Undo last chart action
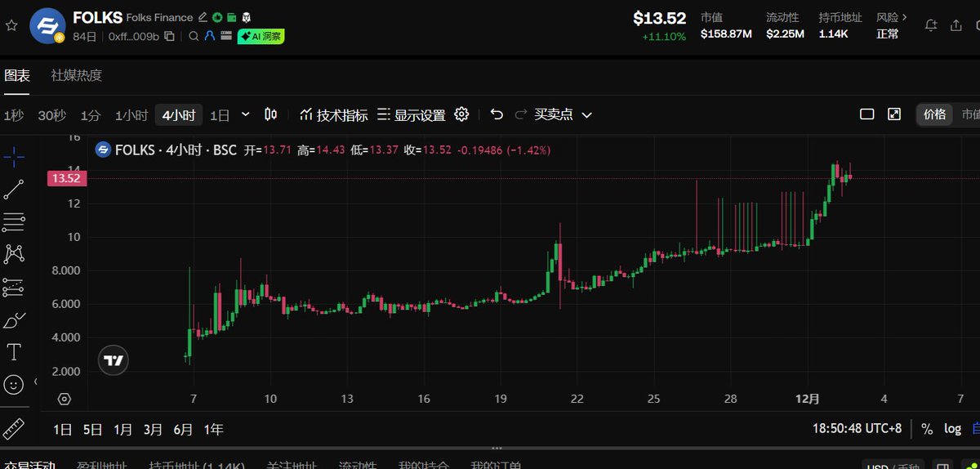The width and height of the screenshot is (980, 469). point(497,114)
